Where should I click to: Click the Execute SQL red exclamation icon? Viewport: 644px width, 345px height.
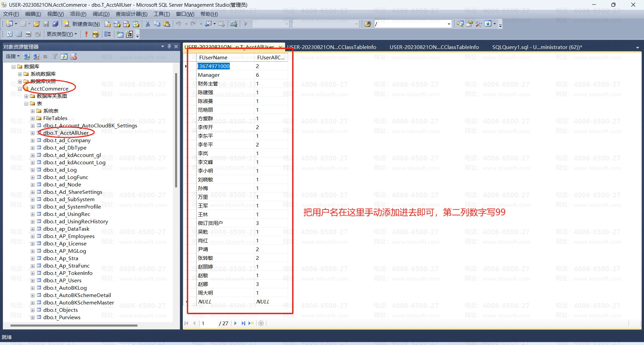[x=86, y=34]
